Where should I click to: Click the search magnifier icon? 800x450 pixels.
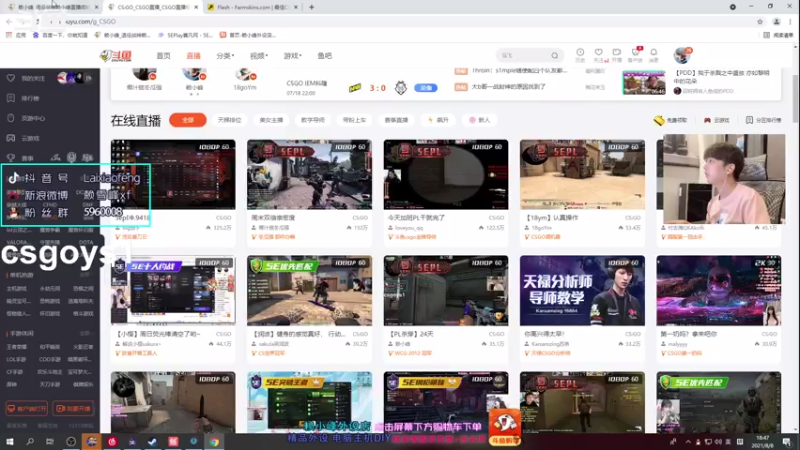click(555, 56)
